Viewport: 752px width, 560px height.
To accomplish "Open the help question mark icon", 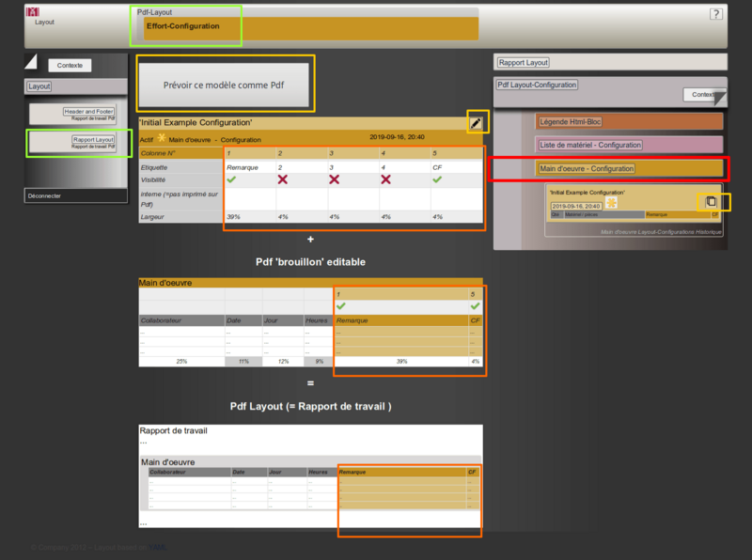I will click(716, 14).
